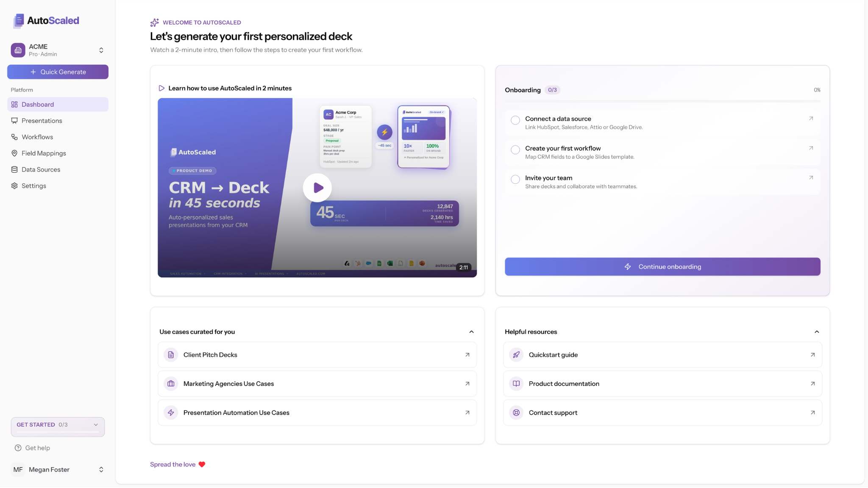This screenshot has width=868, height=488.
Task: Switch to the Dashboard tab
Action: pos(37,104)
